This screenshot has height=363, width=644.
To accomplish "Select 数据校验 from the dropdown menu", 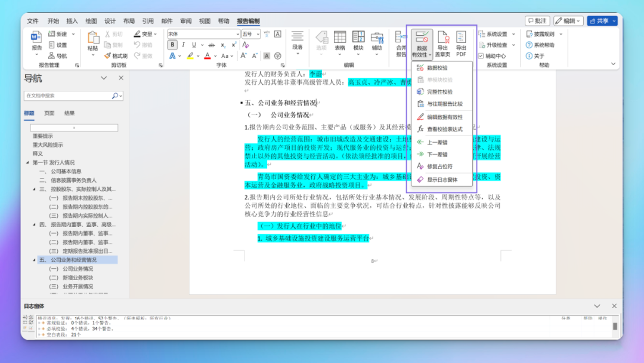I will [x=442, y=68].
